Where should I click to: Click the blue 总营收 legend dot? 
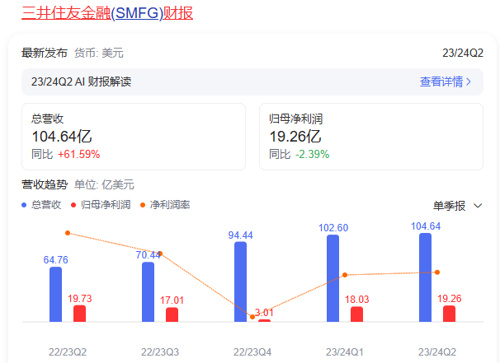[x=24, y=205]
